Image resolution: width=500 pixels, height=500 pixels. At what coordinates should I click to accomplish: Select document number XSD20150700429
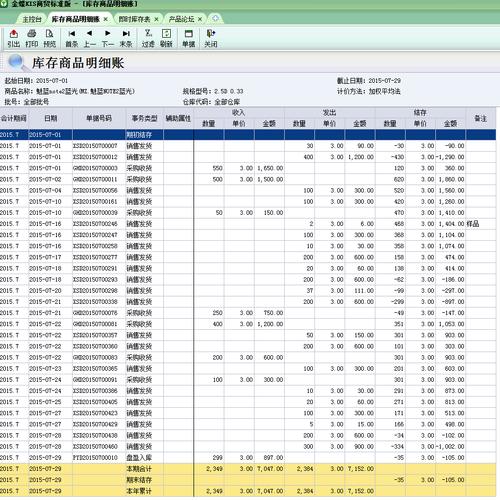[95, 424]
